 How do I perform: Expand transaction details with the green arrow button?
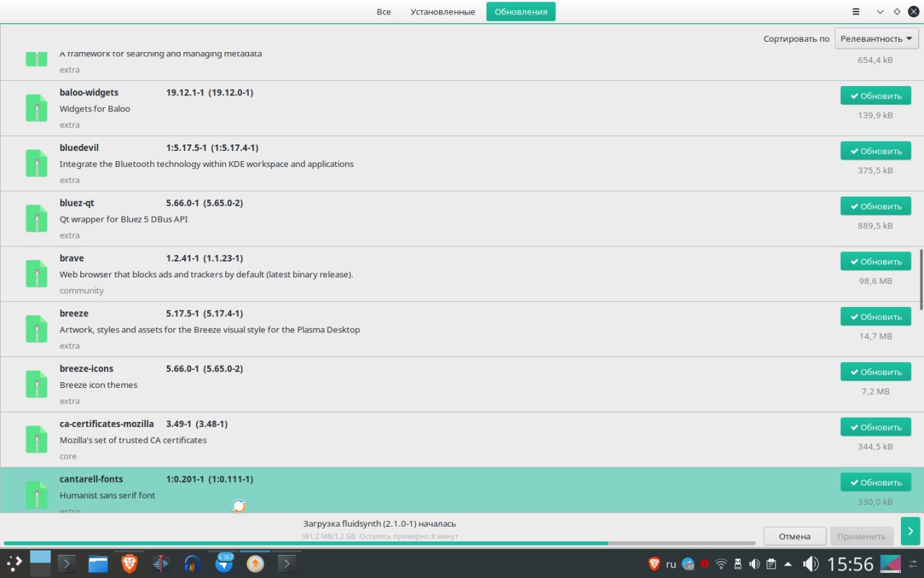coord(910,531)
